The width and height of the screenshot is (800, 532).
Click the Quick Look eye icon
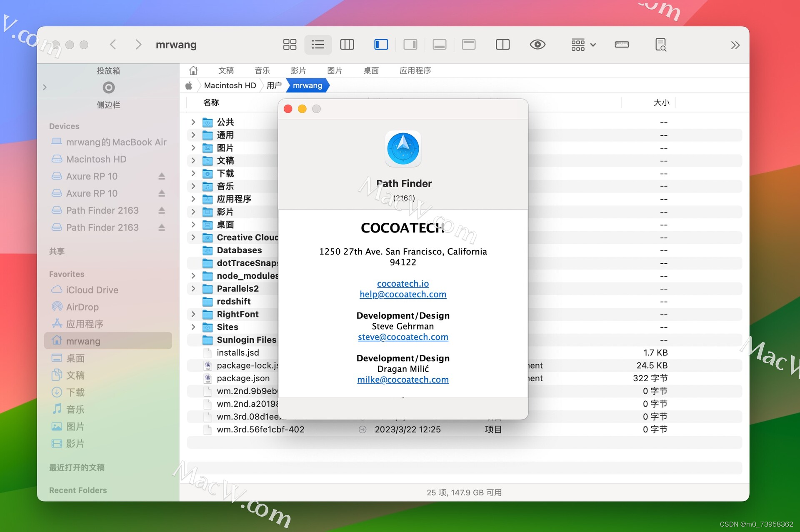point(537,44)
